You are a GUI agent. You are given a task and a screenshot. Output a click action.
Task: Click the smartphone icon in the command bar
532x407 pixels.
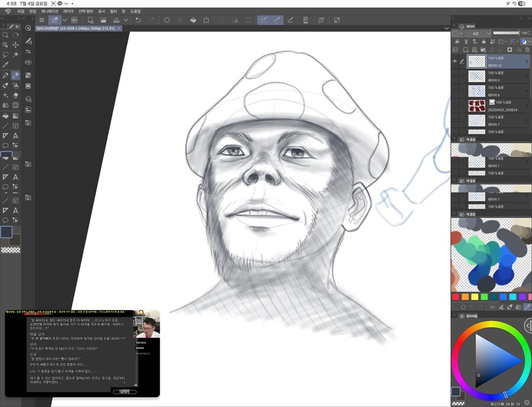coord(306,20)
